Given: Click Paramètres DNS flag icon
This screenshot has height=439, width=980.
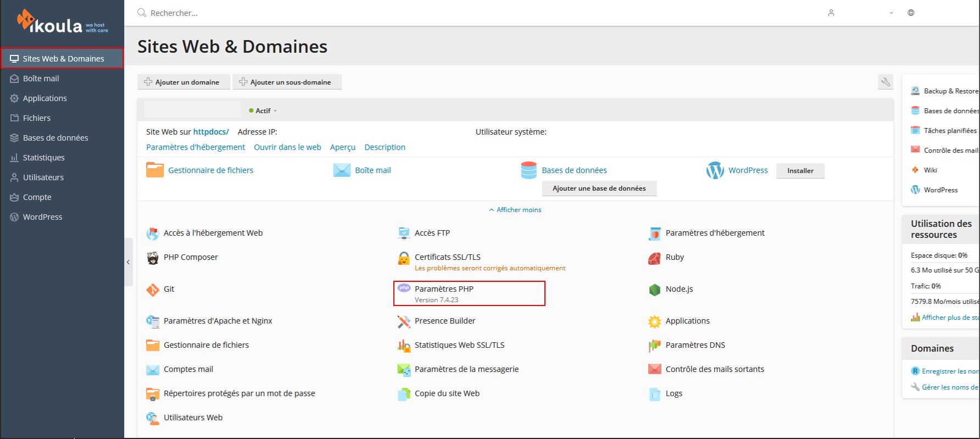Looking at the screenshot, I should click(x=654, y=346).
